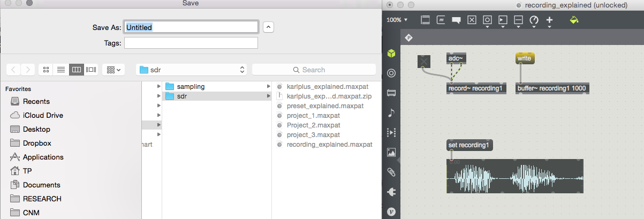
Task: Expand the Save dialog chevron button
Action: (x=269, y=27)
